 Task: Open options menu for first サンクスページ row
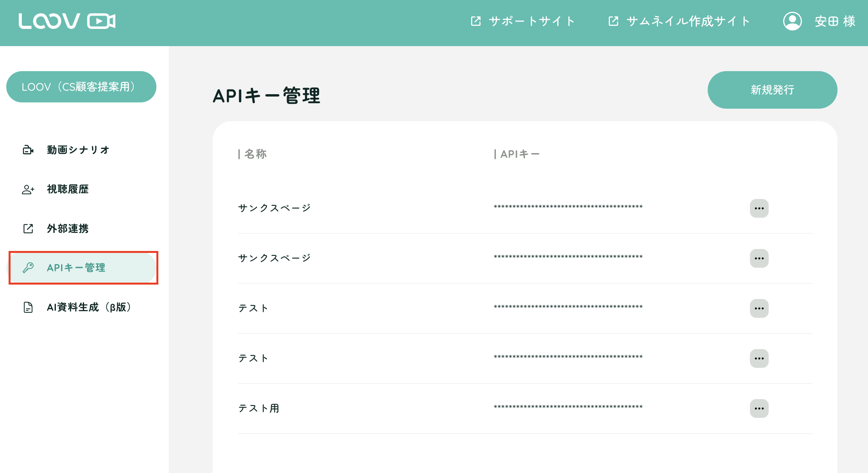click(759, 208)
